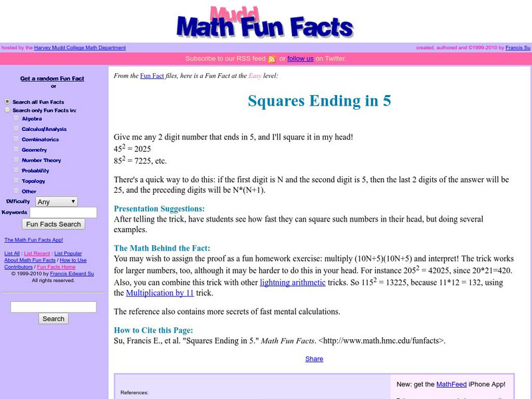Image resolution: width=532 pixels, height=399 pixels.
Task: Enable the Combinatorics checkbox
Action: [16, 139]
